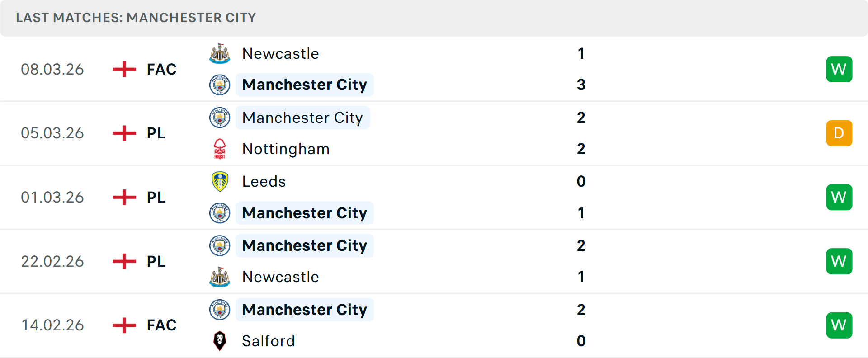The height and width of the screenshot is (358, 868).
Task: Select the Manchester City badge in the FAC row
Action: pos(220,85)
